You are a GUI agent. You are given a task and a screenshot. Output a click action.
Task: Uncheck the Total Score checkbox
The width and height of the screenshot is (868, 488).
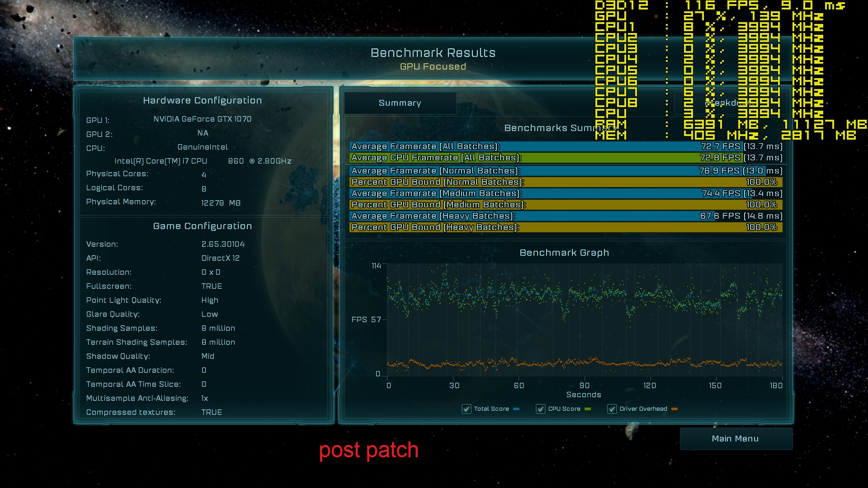[x=467, y=409]
